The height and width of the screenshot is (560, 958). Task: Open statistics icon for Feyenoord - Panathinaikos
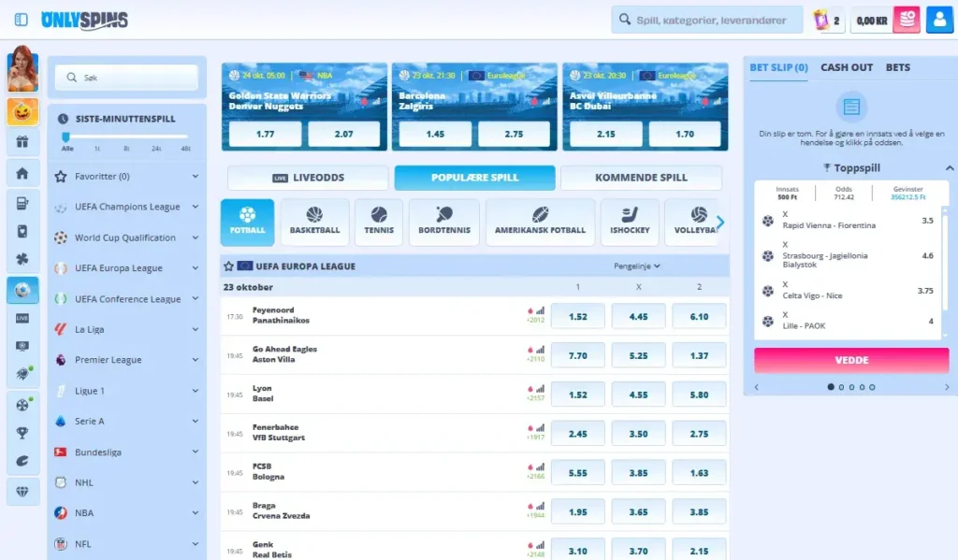pos(540,310)
